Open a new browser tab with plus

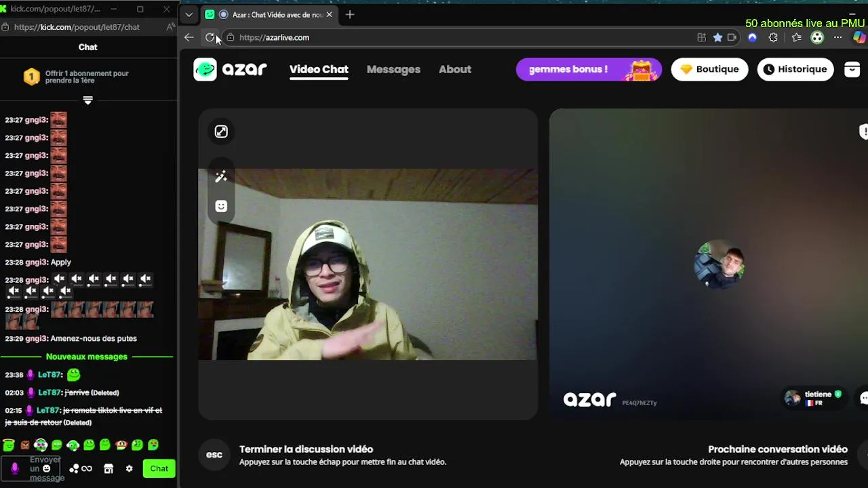click(350, 14)
